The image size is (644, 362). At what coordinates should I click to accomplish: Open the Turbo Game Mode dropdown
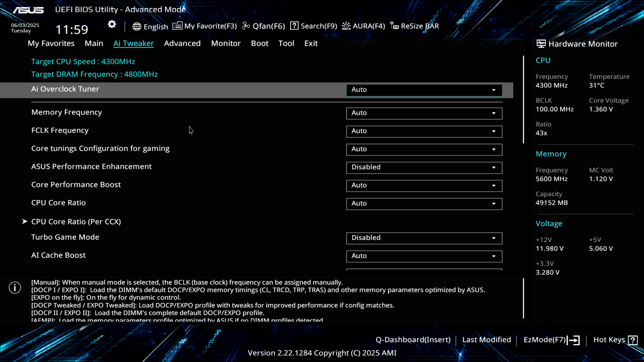tap(424, 238)
